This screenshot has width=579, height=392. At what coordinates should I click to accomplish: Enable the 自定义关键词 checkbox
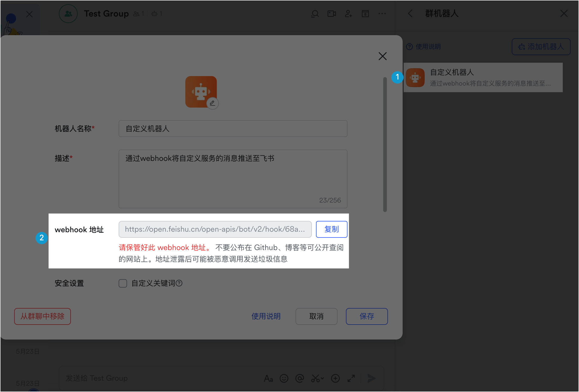[x=123, y=283]
